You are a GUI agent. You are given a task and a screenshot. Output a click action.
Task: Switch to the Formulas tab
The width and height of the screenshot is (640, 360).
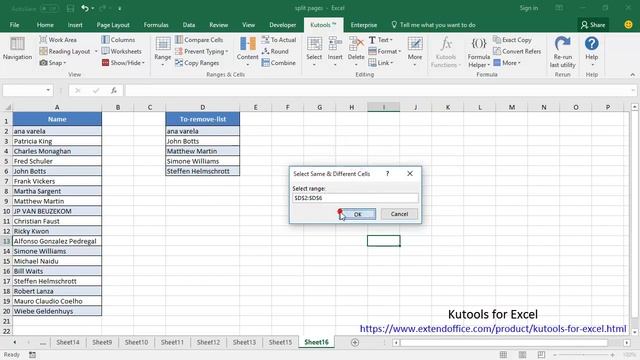tap(156, 25)
